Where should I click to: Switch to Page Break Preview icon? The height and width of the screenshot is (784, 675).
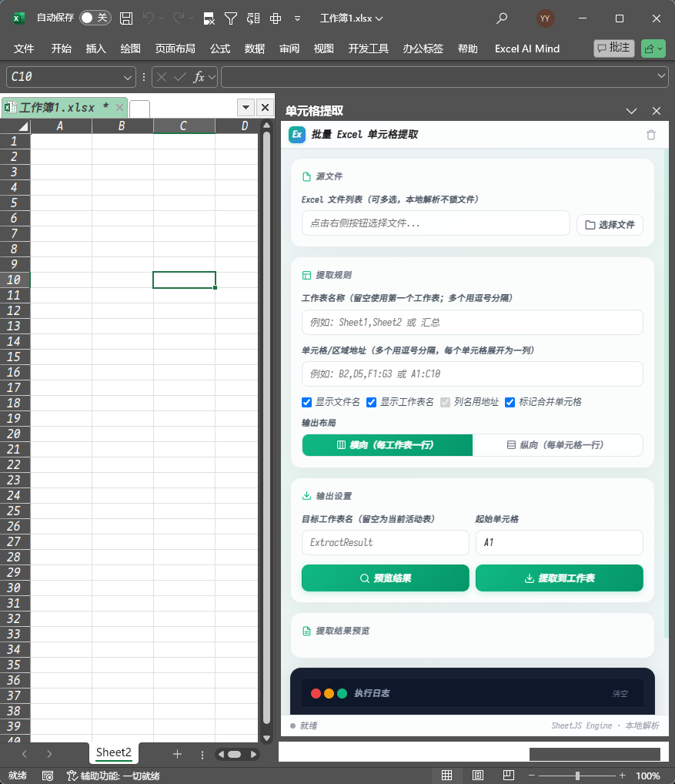tap(509, 775)
